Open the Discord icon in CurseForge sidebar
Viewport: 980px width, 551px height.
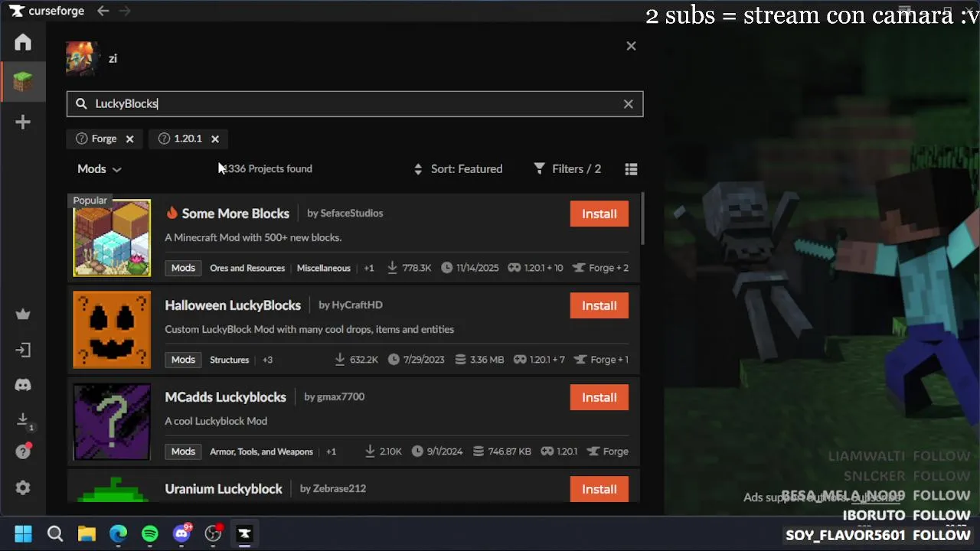23,385
